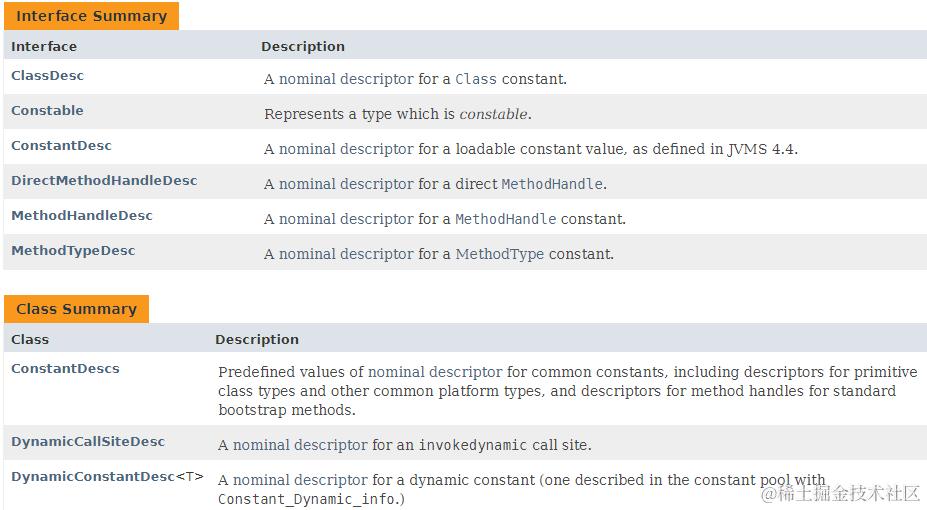Click the Class column header
927x510 pixels.
click(30, 339)
